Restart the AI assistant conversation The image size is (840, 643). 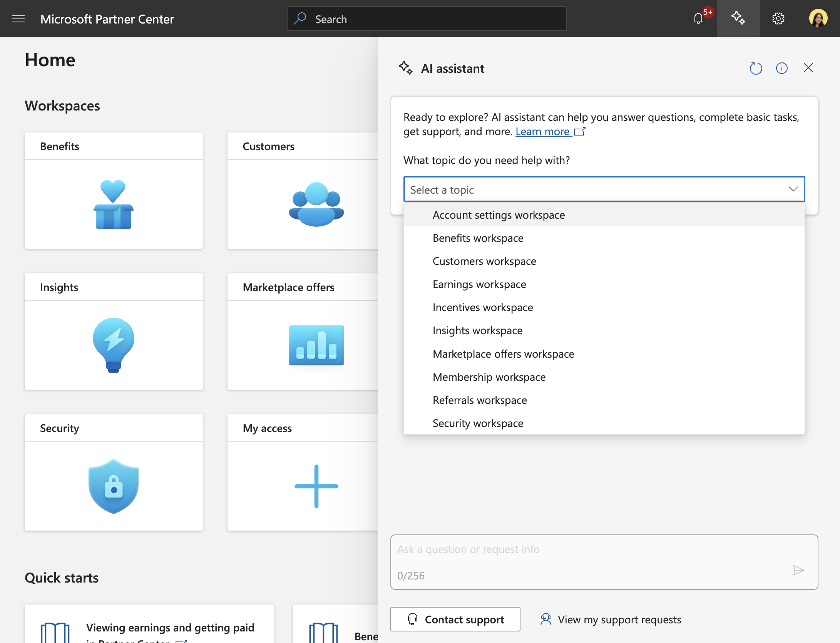tap(756, 69)
